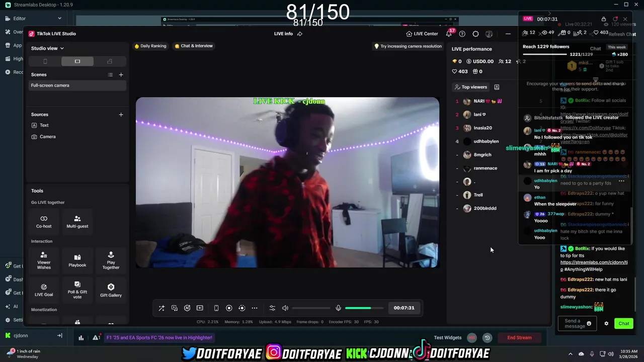Select the Full-screen camera scene
This screenshot has width=644, height=362.
77,85
